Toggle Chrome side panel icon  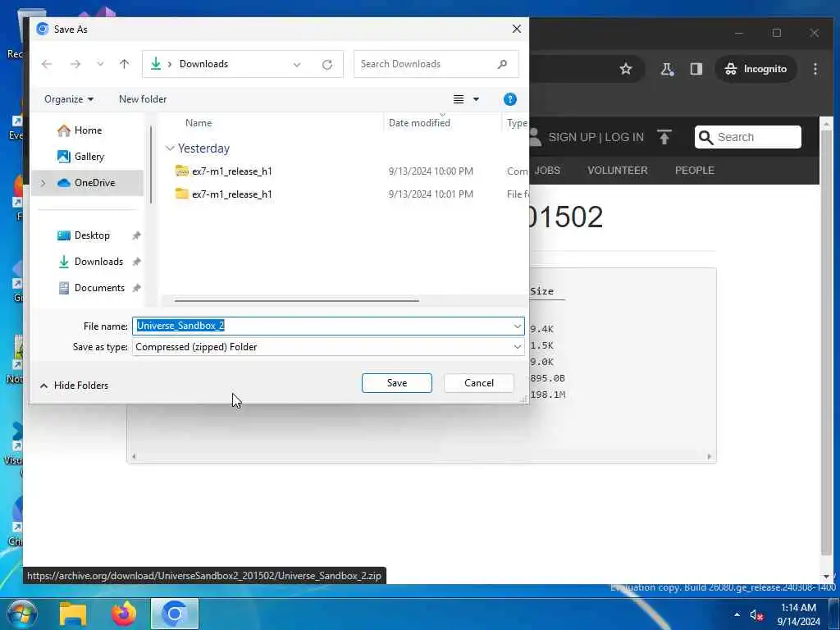coord(696,69)
